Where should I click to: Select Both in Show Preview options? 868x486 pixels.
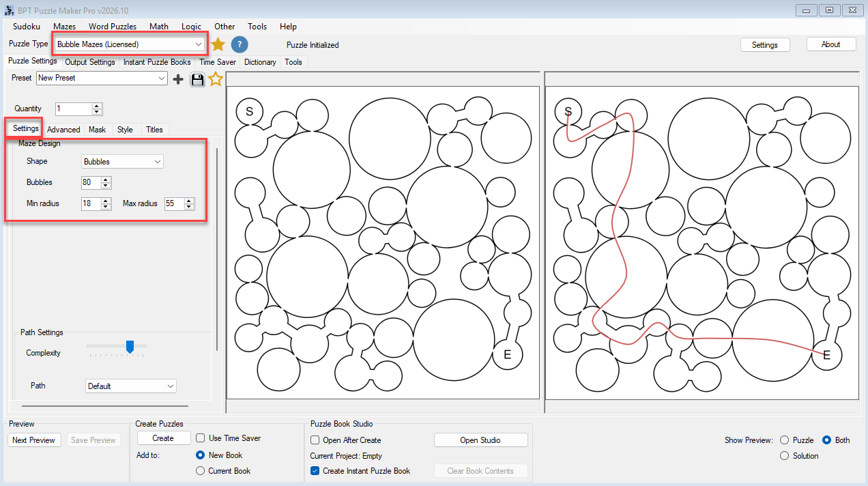(827, 440)
